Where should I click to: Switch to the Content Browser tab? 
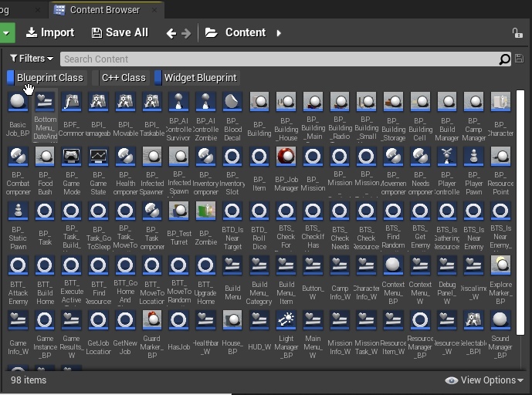(104, 10)
